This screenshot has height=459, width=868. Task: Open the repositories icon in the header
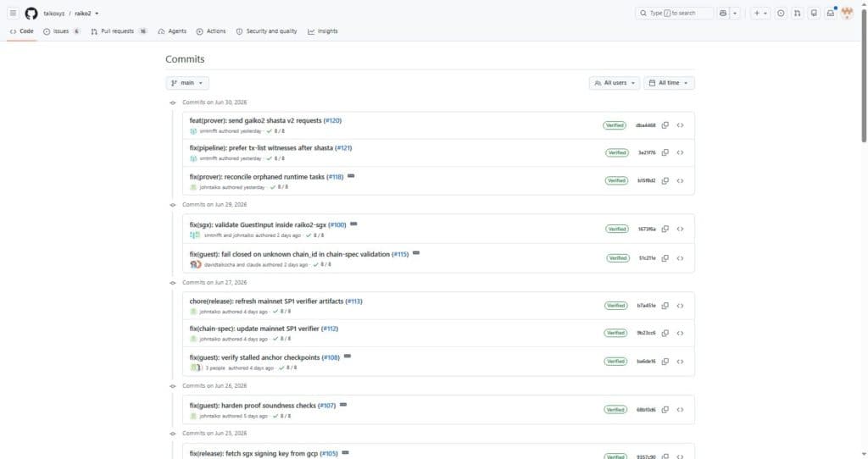point(814,13)
